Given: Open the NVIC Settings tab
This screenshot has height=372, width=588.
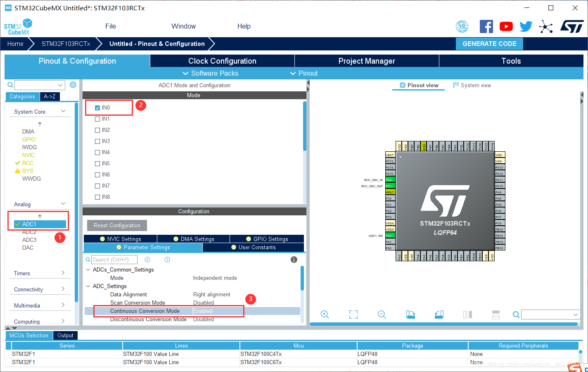Looking at the screenshot, I should pyautogui.click(x=120, y=239).
